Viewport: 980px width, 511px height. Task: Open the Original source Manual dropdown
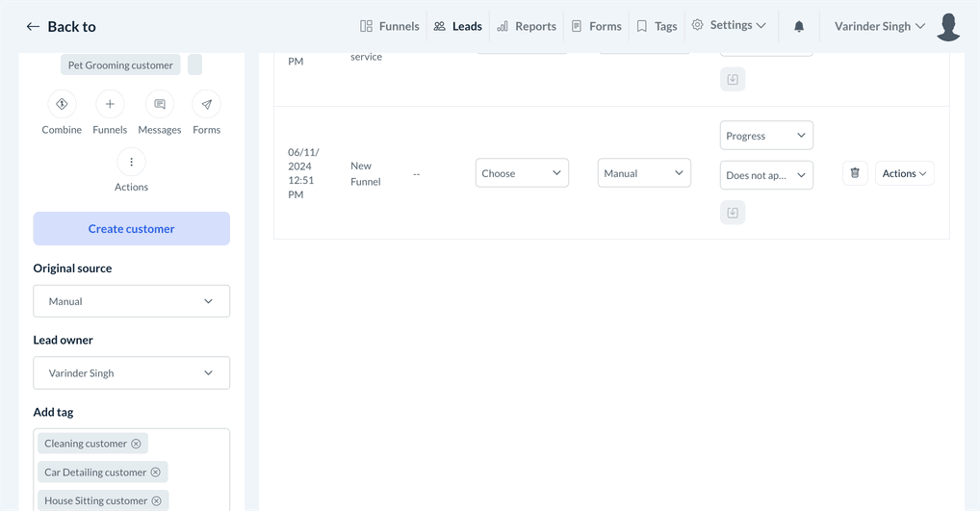tap(131, 301)
